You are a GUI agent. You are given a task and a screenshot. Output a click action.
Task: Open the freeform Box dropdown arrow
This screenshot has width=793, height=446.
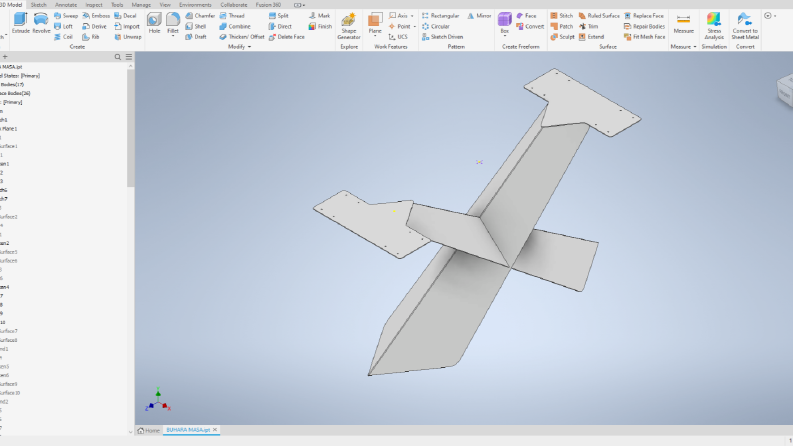[504, 36]
